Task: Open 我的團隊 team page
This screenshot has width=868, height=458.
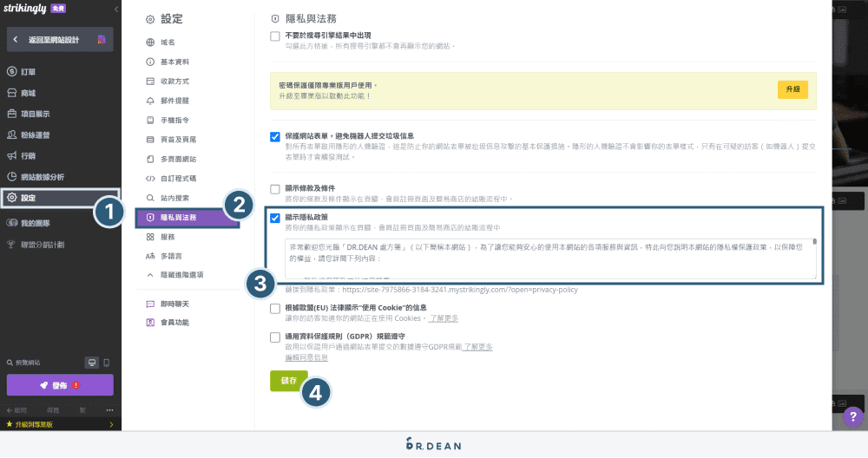Action: (29, 223)
